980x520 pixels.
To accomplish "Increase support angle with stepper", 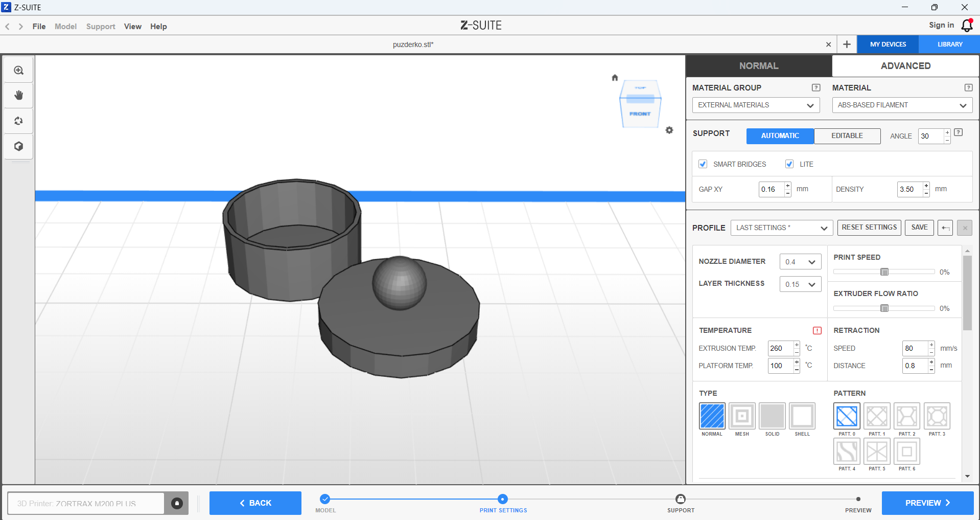I will [947, 132].
